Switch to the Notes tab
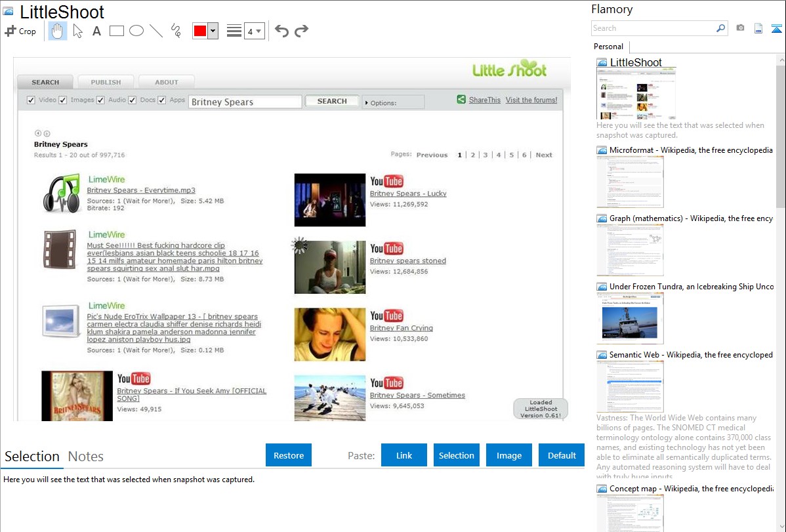The height and width of the screenshot is (532, 786). coord(86,457)
